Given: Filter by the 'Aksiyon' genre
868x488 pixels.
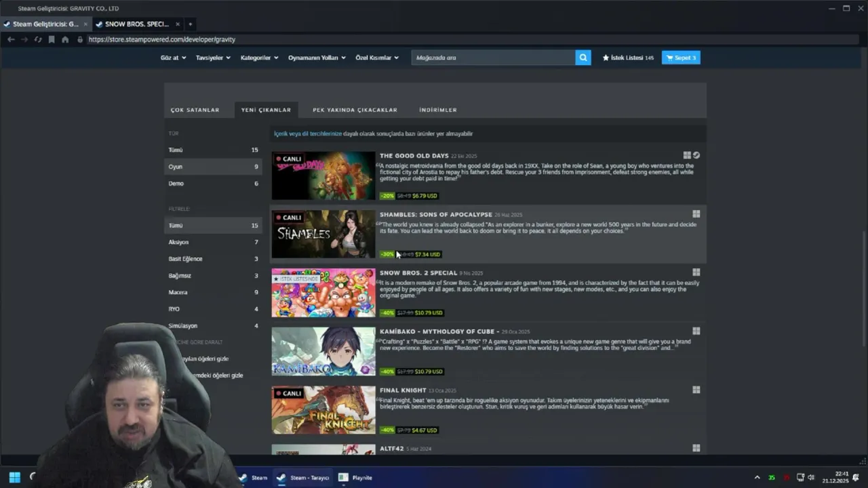Looking at the screenshot, I should coord(213,242).
